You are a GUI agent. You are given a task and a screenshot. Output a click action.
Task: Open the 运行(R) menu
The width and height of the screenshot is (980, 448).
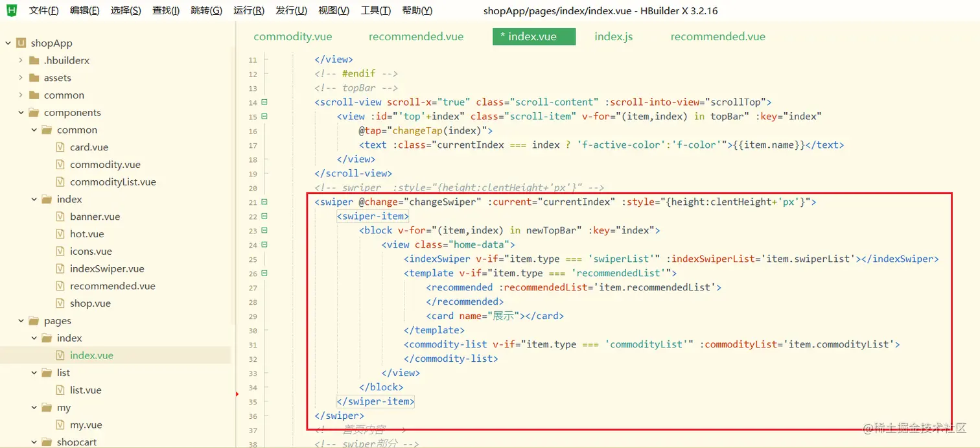249,10
